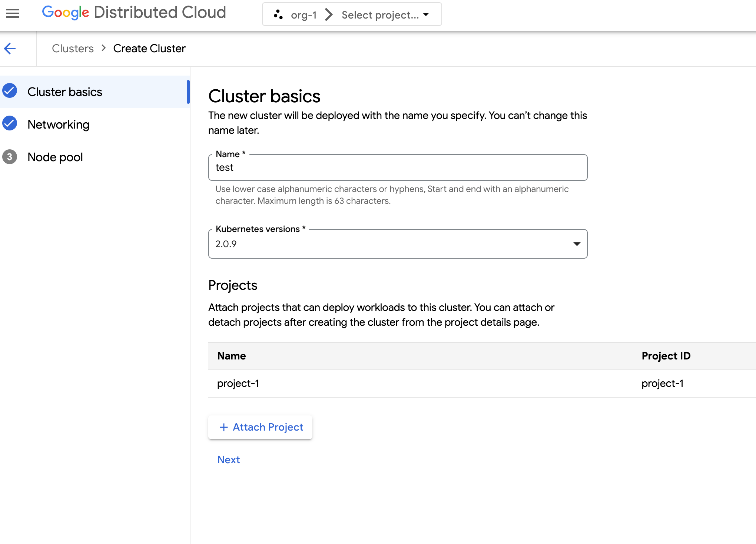Click the hamburger menu icon top left

13,13
